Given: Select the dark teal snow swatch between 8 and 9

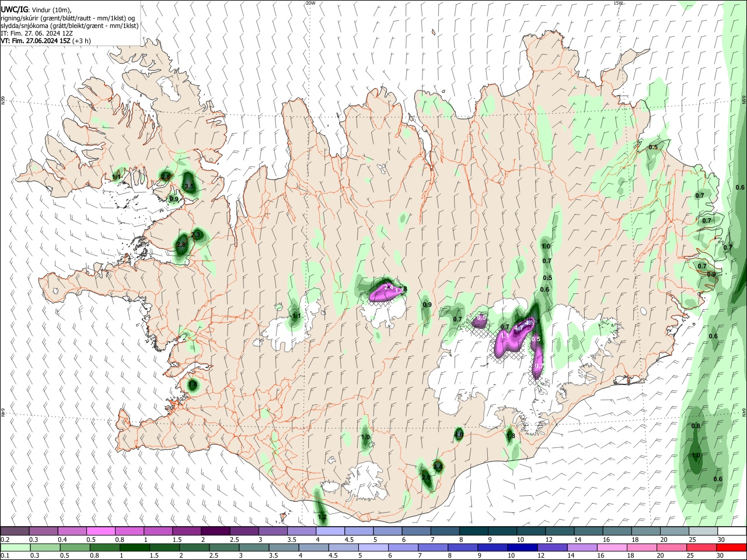Looking at the screenshot, I should coord(473,531).
